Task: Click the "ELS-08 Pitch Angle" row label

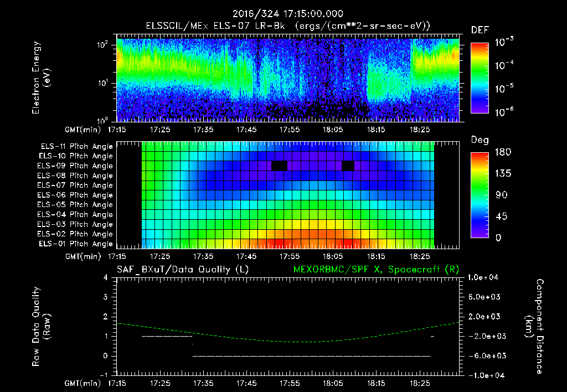Action: tap(75, 176)
